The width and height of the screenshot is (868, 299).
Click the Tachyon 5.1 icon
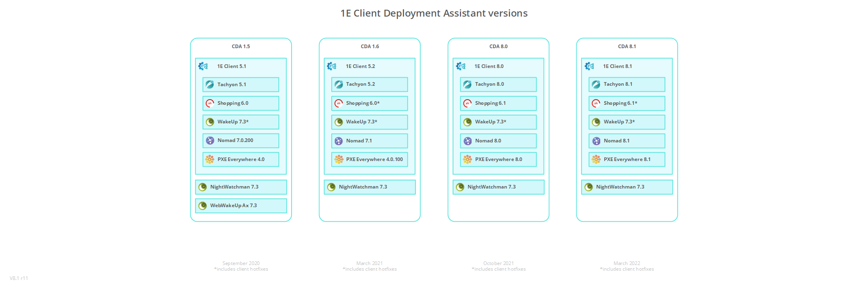click(x=210, y=85)
